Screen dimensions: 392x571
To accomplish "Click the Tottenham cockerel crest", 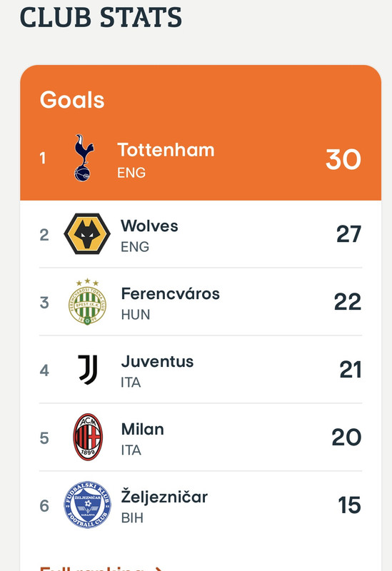I will 84,158.
